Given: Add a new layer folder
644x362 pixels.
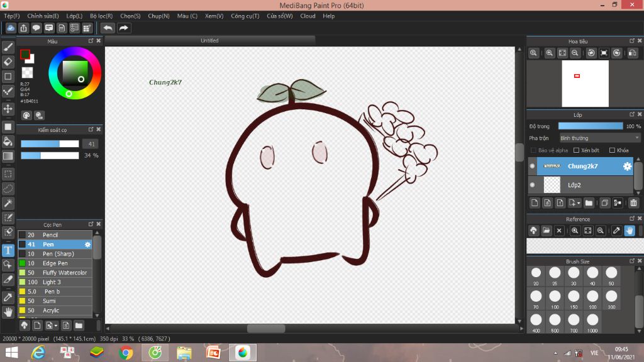Looking at the screenshot, I should [589, 203].
